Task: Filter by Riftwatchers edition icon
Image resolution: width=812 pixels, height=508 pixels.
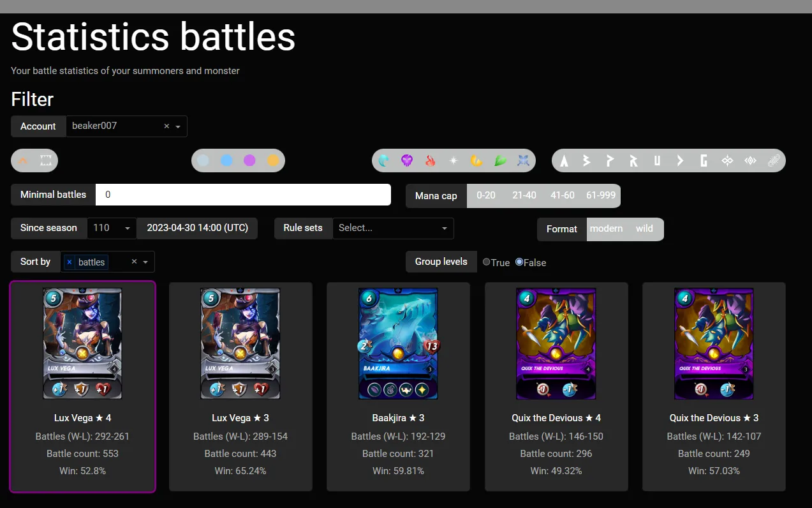Action: click(750, 161)
